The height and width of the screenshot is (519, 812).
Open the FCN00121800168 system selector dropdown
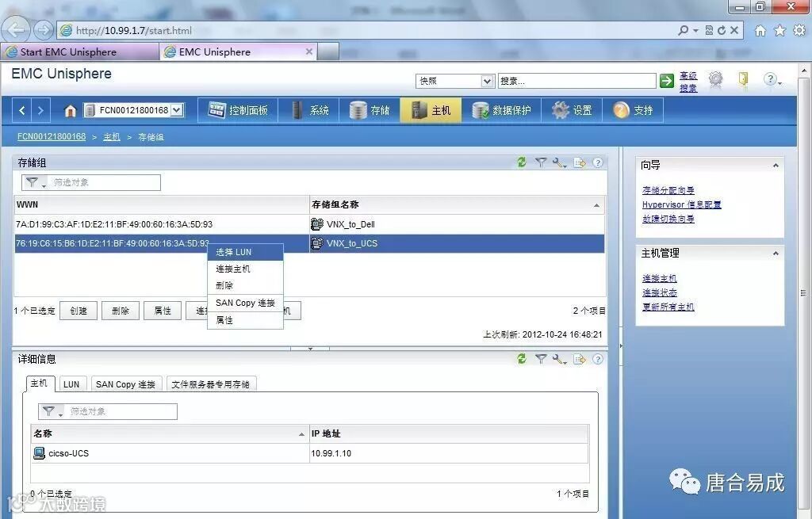[177, 110]
